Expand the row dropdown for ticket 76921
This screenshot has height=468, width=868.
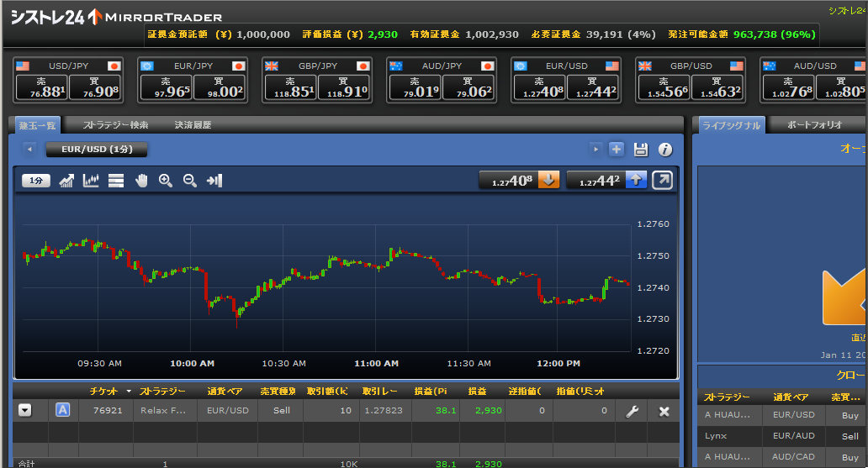coord(25,410)
